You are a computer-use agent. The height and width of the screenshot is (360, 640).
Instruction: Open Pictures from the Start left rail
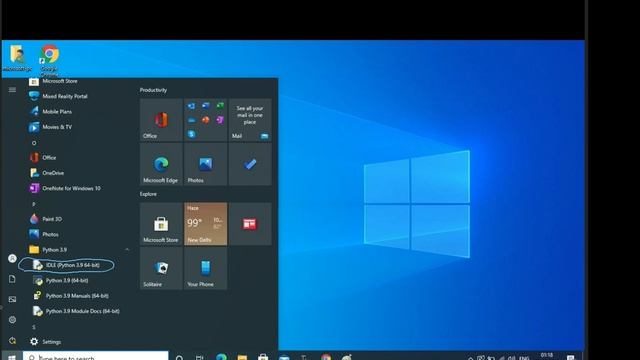coord(12,300)
